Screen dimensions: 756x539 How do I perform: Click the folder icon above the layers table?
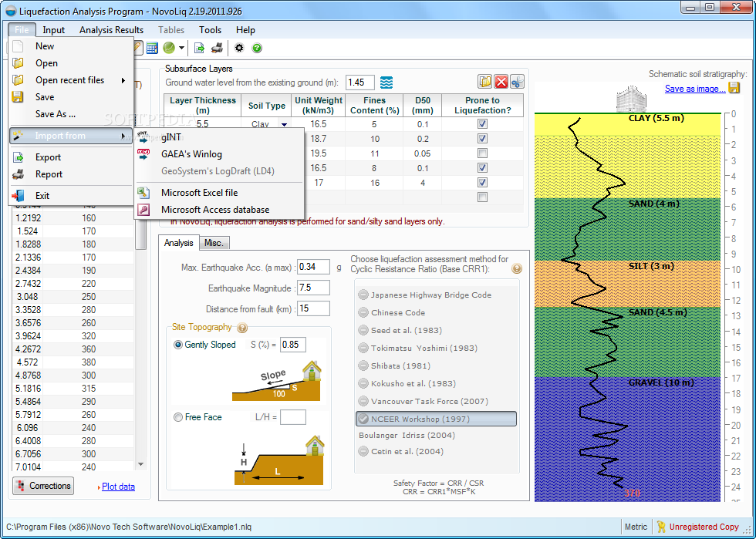point(485,82)
